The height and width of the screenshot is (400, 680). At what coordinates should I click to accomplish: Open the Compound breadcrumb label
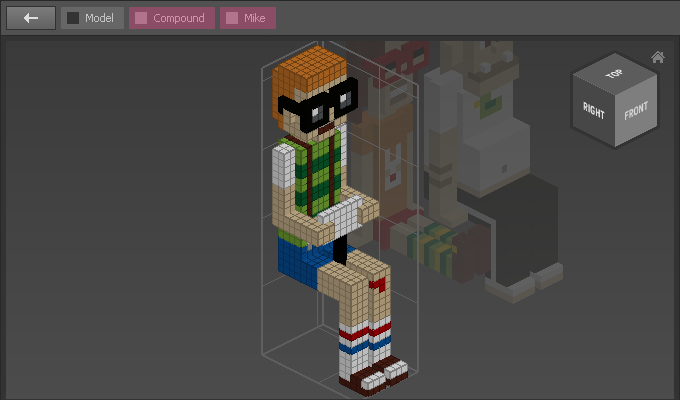coord(179,18)
